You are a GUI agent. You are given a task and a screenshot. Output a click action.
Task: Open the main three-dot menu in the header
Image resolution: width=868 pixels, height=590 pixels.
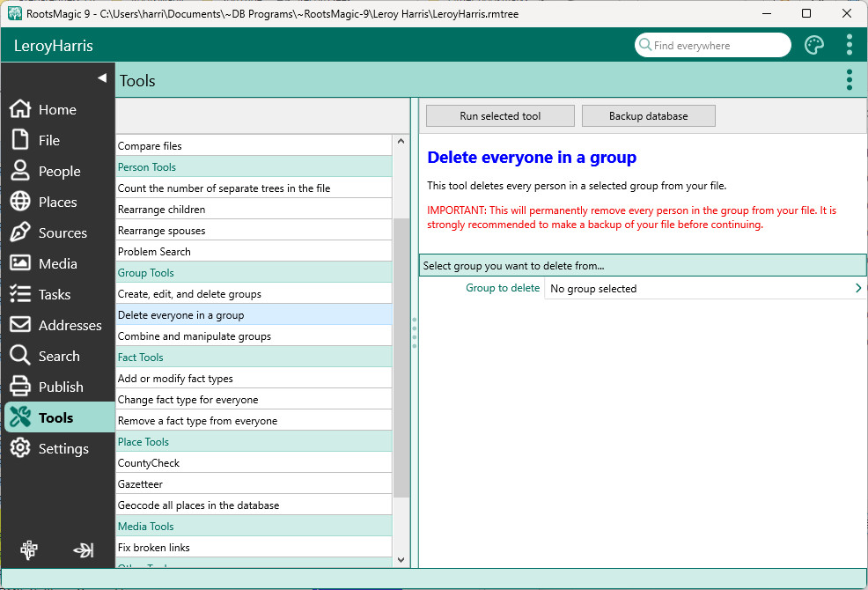(x=849, y=46)
